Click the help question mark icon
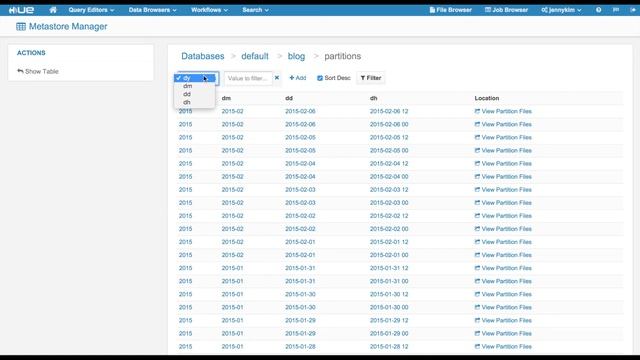640x360 pixels. [598, 10]
